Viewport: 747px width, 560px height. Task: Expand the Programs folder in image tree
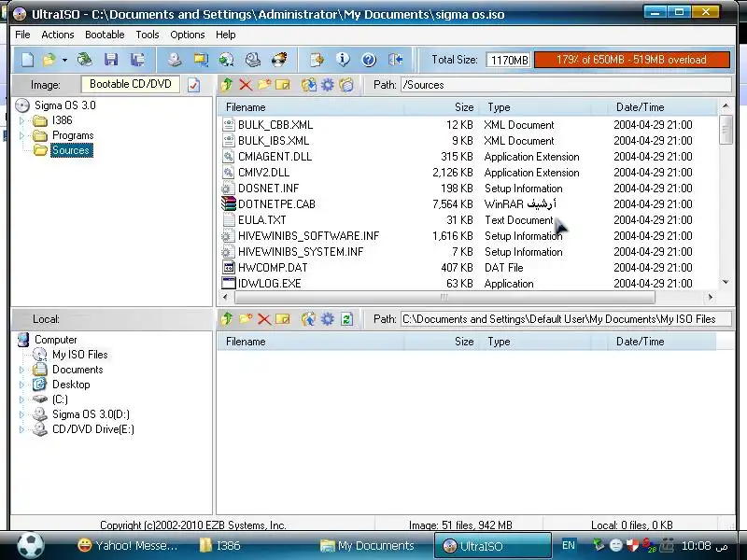(x=21, y=135)
